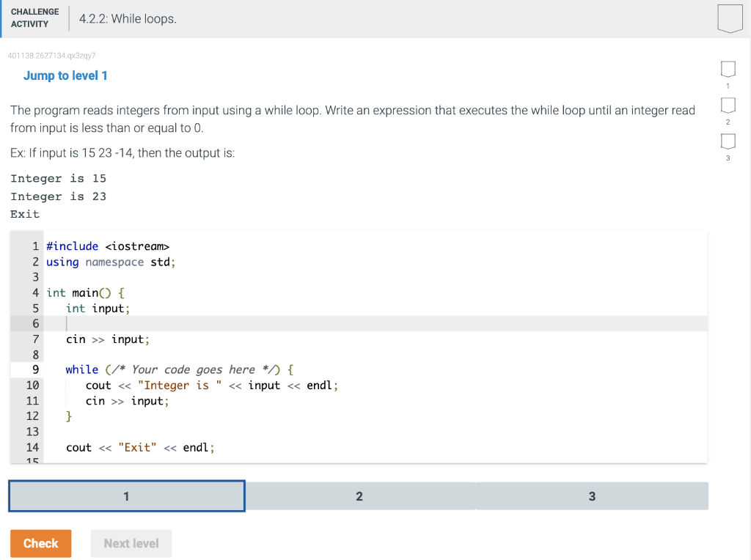Click the level 1 completion badge icon
The width and height of the screenshot is (751, 560).
coord(728,69)
